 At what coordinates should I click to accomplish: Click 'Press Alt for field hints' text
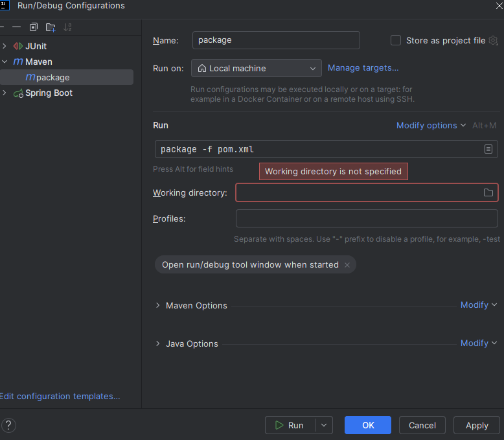point(193,169)
